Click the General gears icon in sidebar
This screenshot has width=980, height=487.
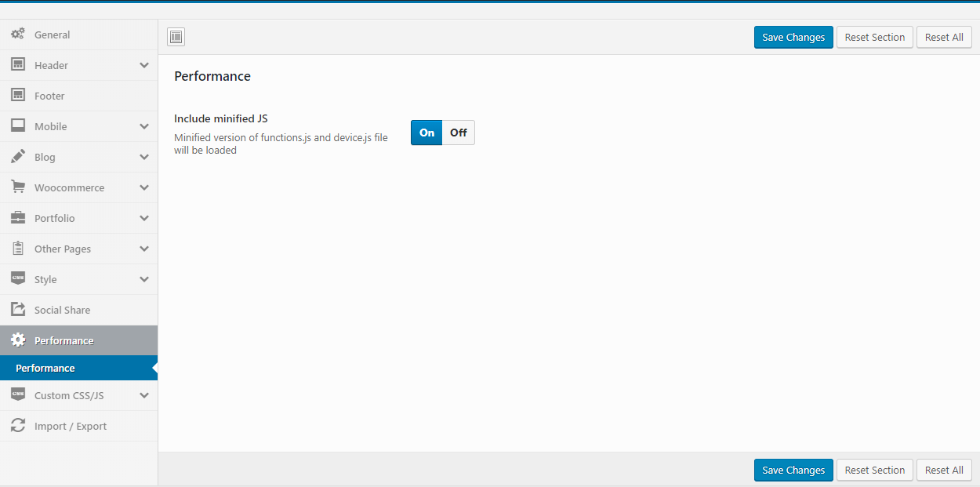point(17,35)
